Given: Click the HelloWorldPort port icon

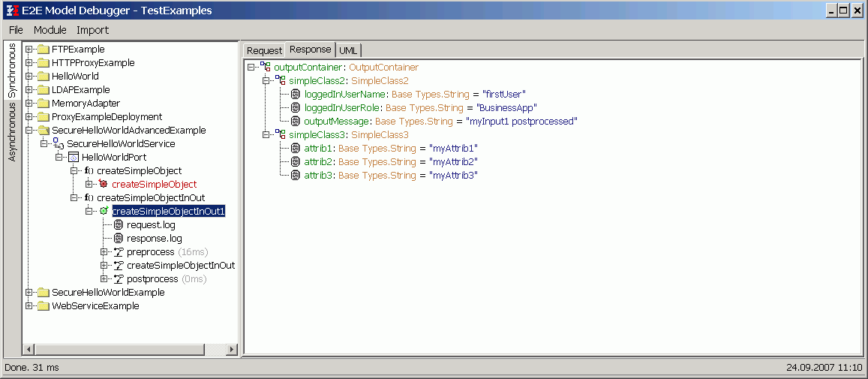Looking at the screenshot, I should pos(74,158).
